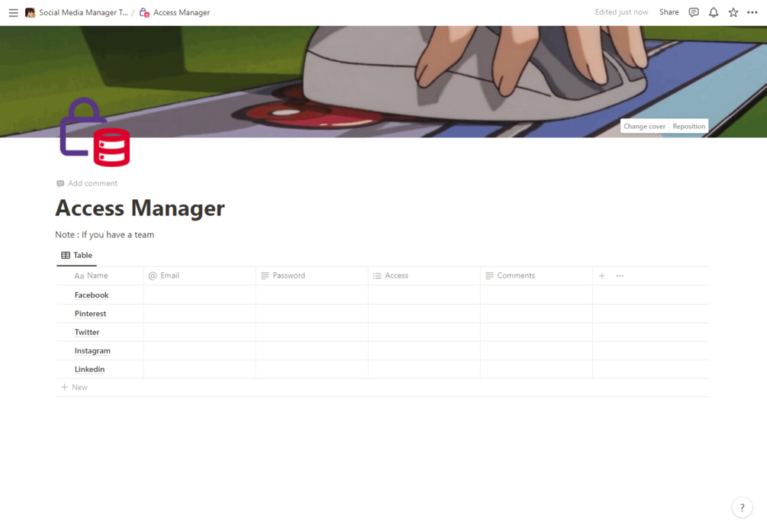Open the hamburger sidebar menu

pos(13,13)
